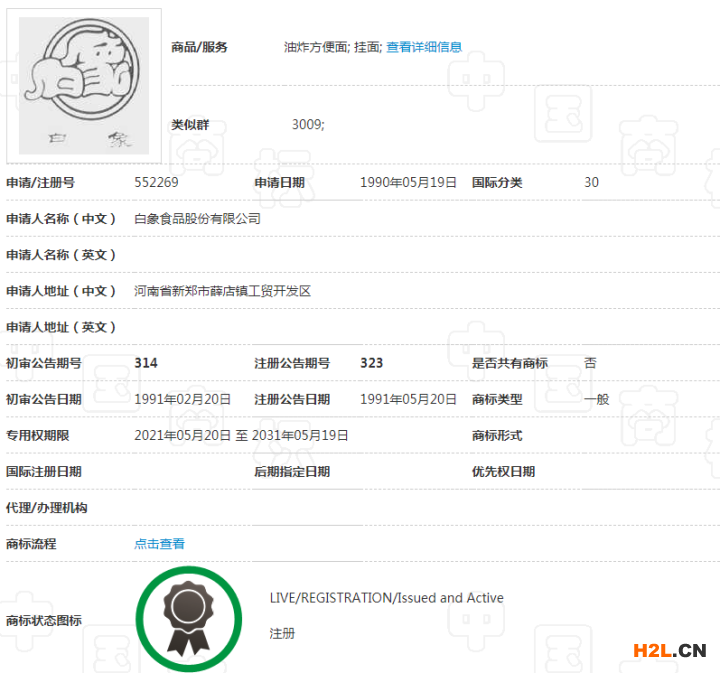Click the green ribbon badge status icon

tap(188, 619)
